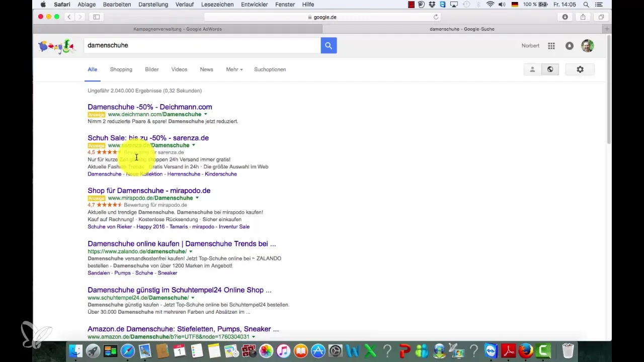The image size is (644, 362).
Task: Expand the sarenza.de ad URL dropdown arrow
Action: point(194,145)
